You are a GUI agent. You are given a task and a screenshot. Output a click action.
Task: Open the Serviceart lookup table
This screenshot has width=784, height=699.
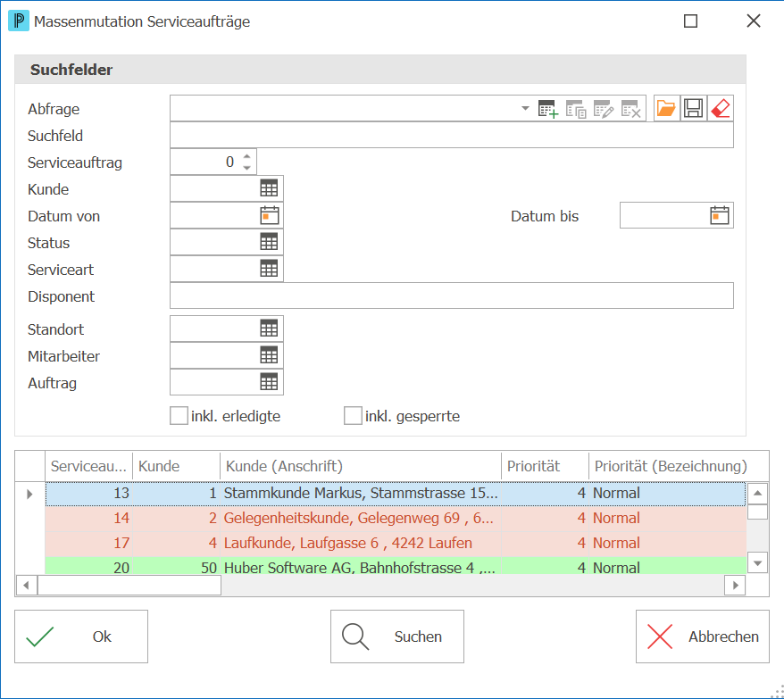coord(269,269)
